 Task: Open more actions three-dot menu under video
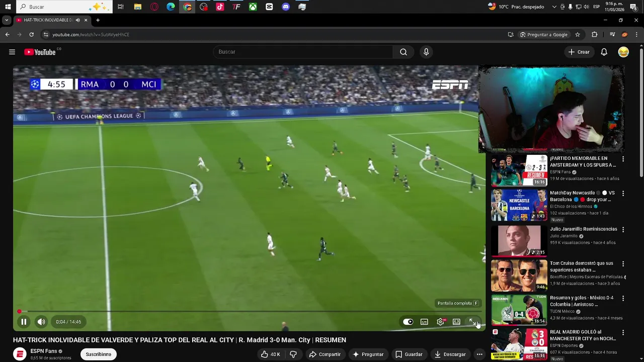coord(479,354)
